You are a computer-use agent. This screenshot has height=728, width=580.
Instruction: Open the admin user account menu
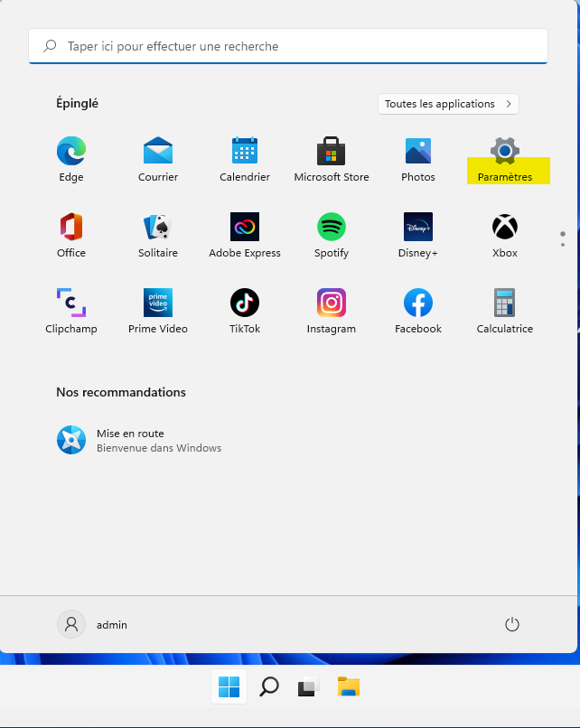click(93, 624)
